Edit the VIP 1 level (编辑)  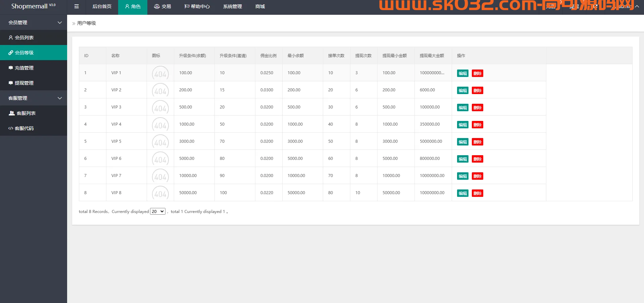(463, 73)
